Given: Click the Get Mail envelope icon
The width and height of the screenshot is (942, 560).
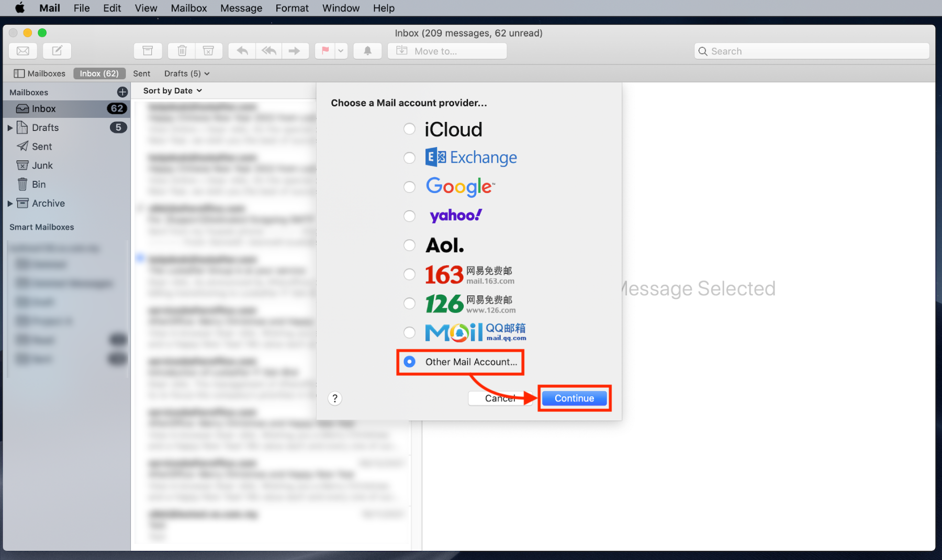Looking at the screenshot, I should [23, 51].
